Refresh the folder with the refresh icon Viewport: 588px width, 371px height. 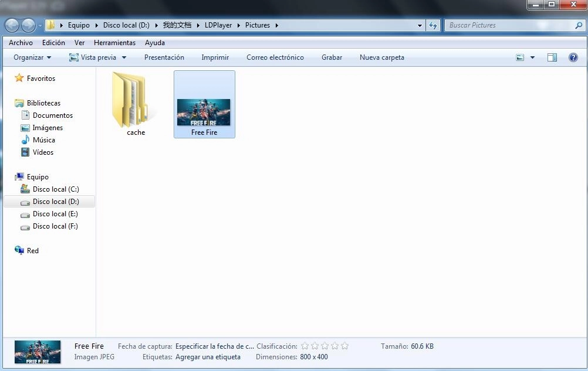[433, 25]
